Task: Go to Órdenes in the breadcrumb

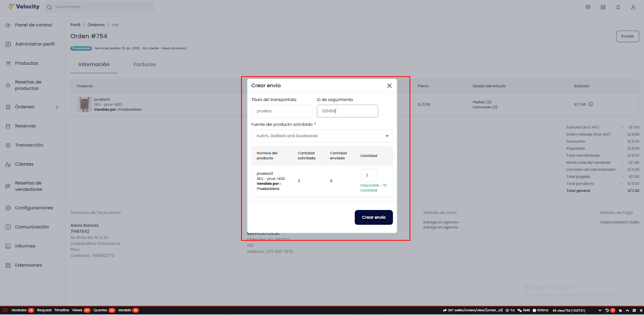Action: 96,25
